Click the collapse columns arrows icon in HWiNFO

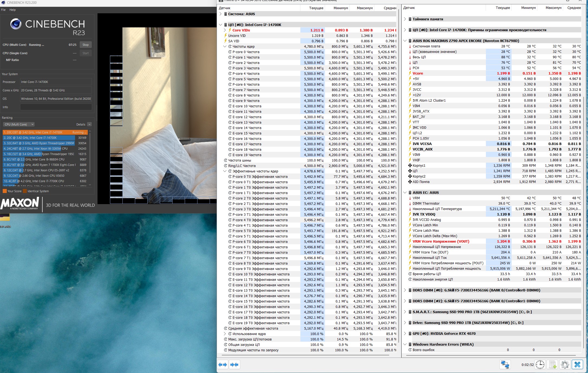coord(234,365)
